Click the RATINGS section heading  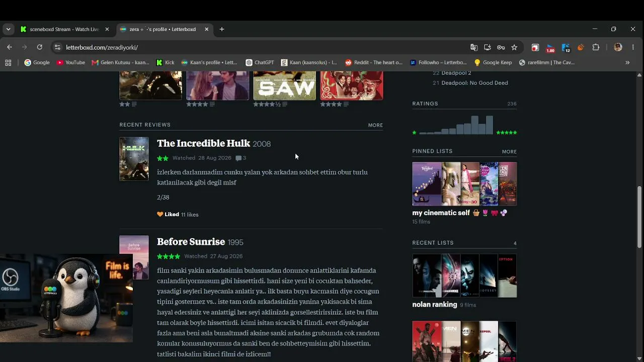click(425, 104)
